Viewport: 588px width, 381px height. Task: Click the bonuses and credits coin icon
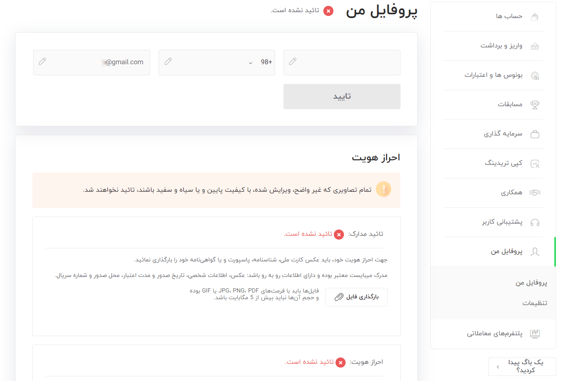[535, 76]
